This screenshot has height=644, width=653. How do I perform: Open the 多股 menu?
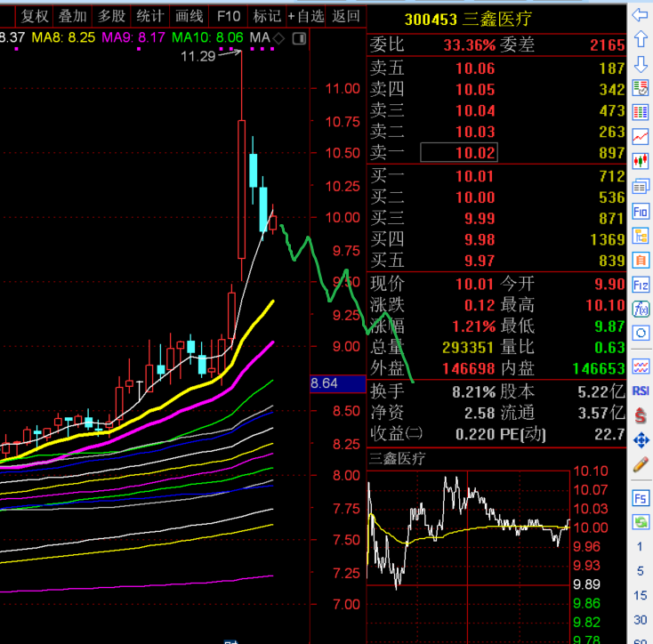(x=111, y=16)
